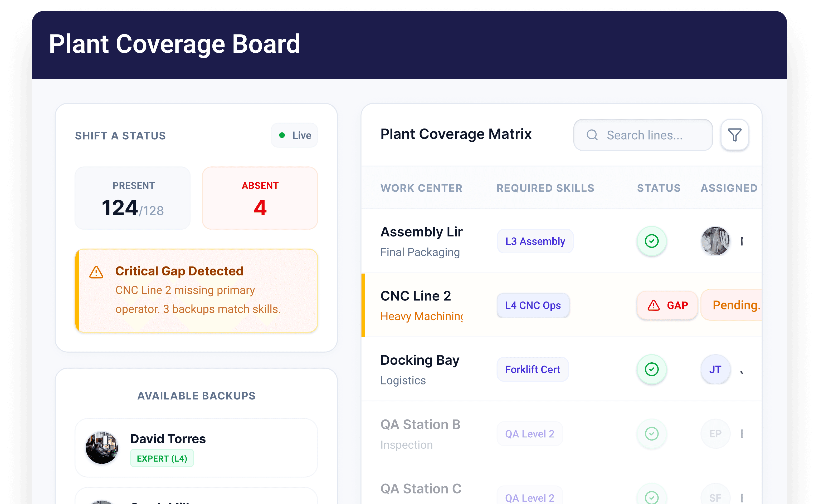Click the JT assignee avatar for Docking Bay
The width and height of the screenshot is (819, 504).
(x=715, y=369)
